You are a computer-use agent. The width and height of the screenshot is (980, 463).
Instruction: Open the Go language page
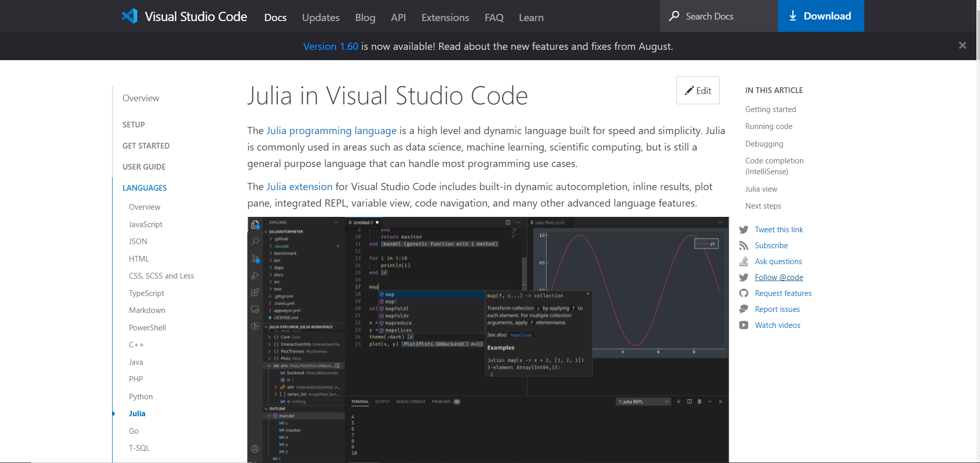pyautogui.click(x=134, y=431)
